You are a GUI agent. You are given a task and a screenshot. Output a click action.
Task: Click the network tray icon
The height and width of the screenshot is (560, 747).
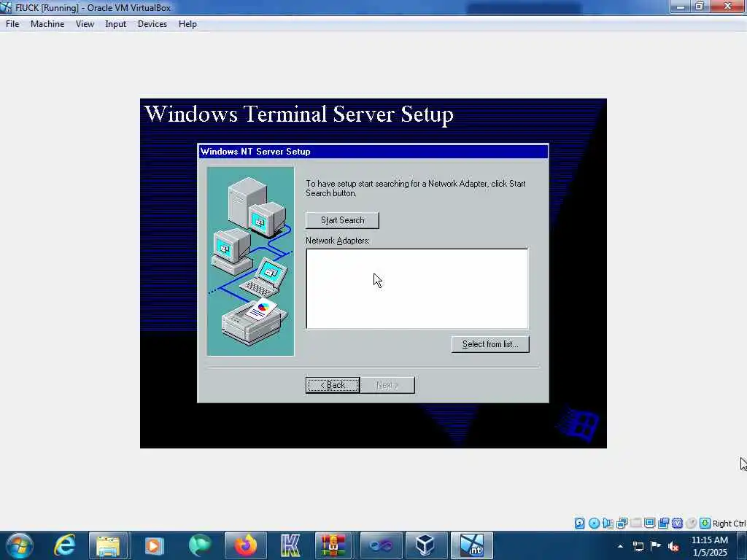[638, 546]
